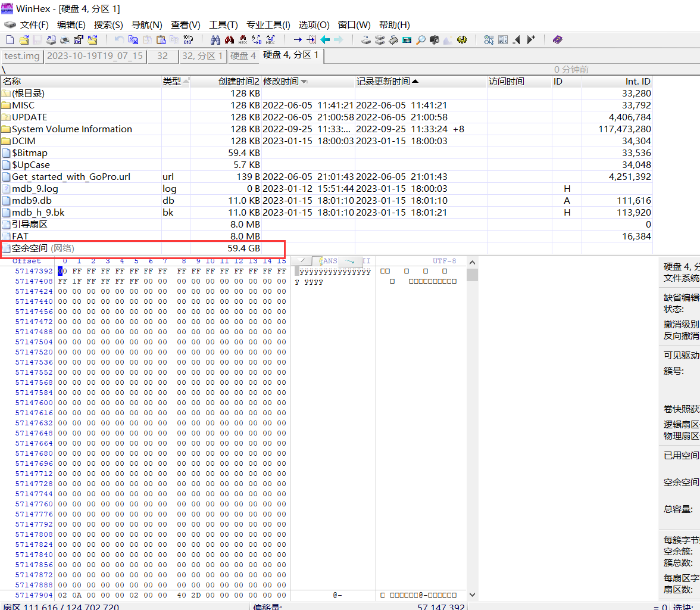The height and width of the screenshot is (610, 700).
Task: Click the Paste clipboard toolbar icon
Action: (x=161, y=40)
